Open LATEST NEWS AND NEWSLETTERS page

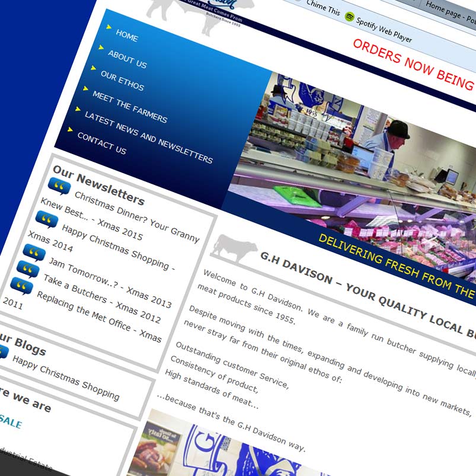tap(149, 137)
